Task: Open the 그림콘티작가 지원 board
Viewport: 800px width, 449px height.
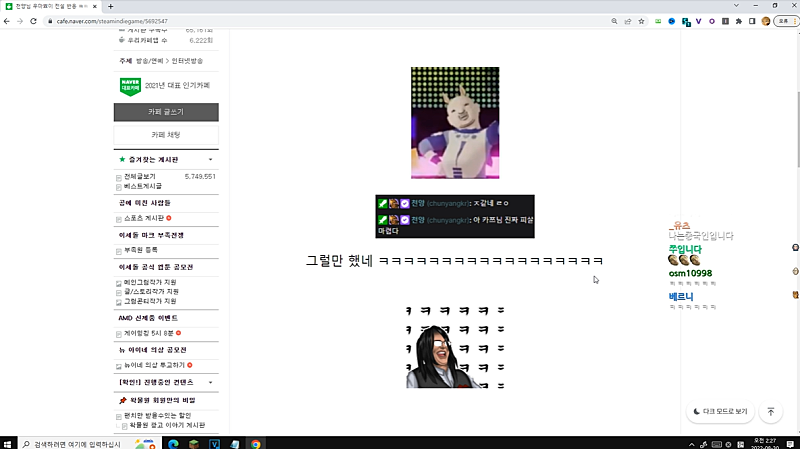Action: coord(150,301)
